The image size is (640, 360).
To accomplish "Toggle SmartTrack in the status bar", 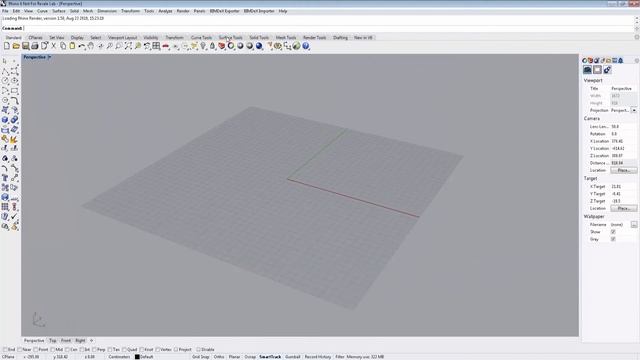I will pos(270,357).
